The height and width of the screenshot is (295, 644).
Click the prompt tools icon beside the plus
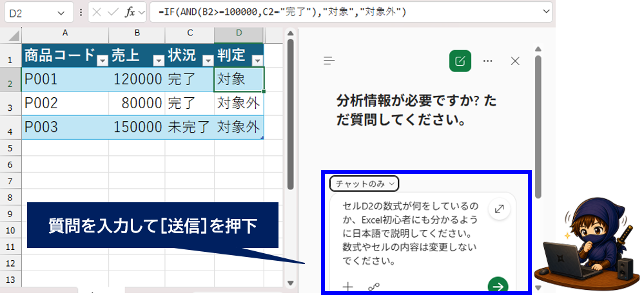coord(374,287)
